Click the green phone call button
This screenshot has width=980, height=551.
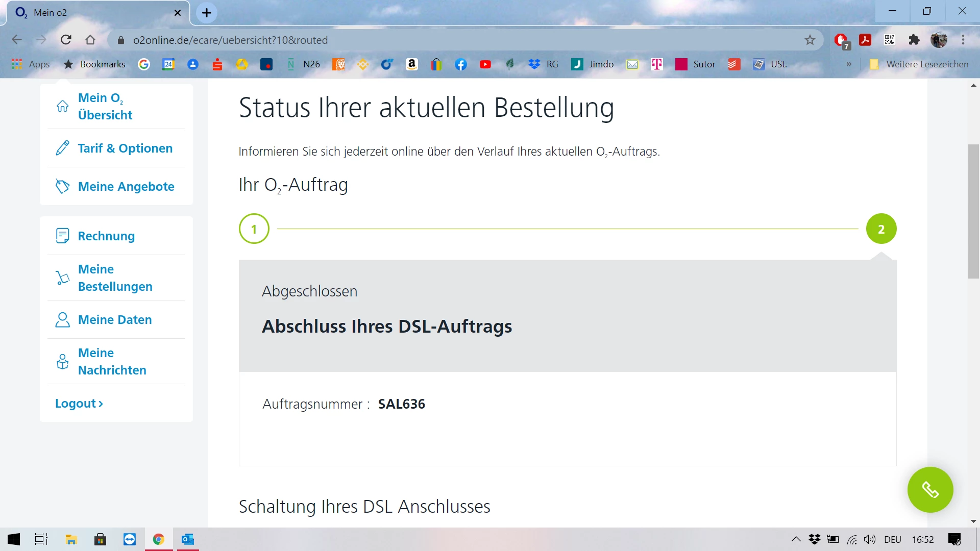pyautogui.click(x=930, y=490)
